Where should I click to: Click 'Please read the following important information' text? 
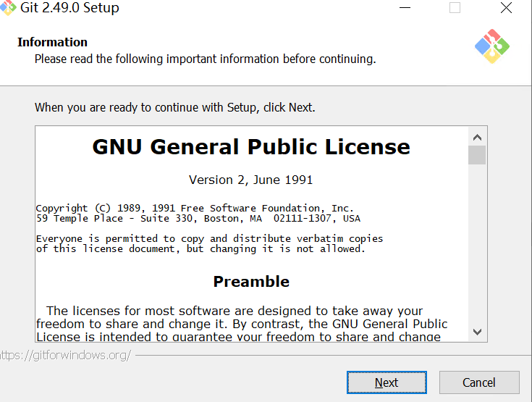(x=206, y=59)
